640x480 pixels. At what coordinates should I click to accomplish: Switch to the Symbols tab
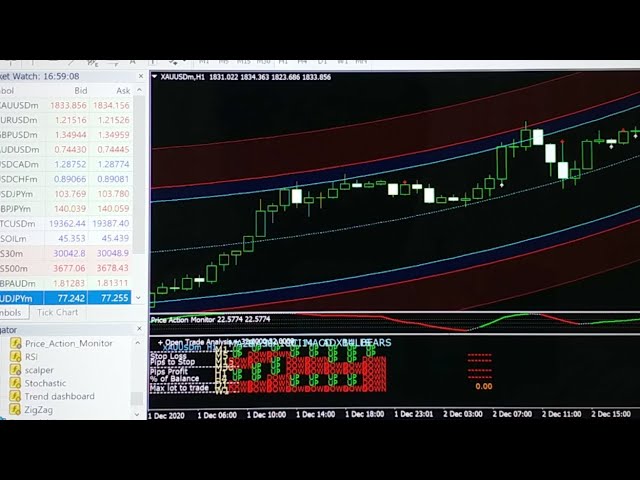[12, 312]
